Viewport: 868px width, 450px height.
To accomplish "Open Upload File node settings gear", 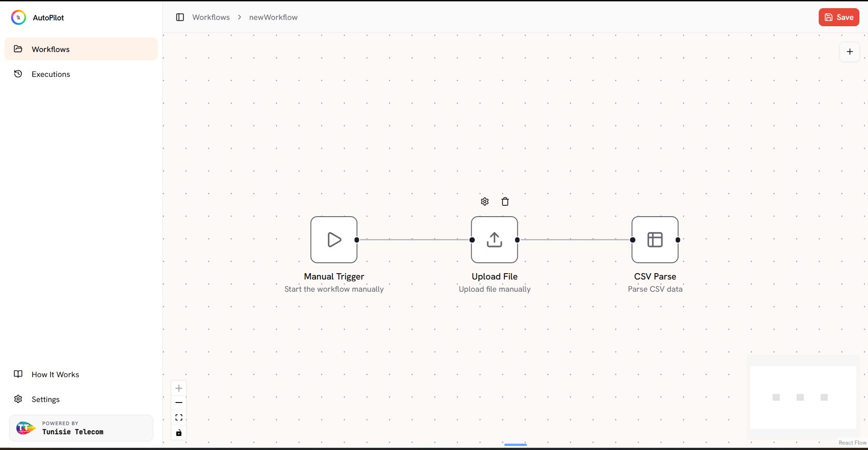I will (x=485, y=202).
